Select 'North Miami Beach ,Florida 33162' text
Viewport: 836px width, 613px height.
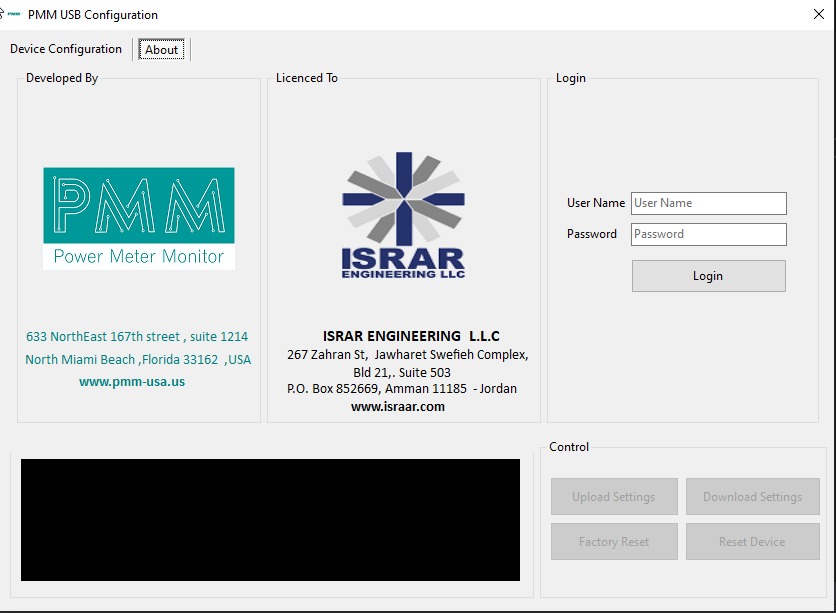[x=122, y=360]
